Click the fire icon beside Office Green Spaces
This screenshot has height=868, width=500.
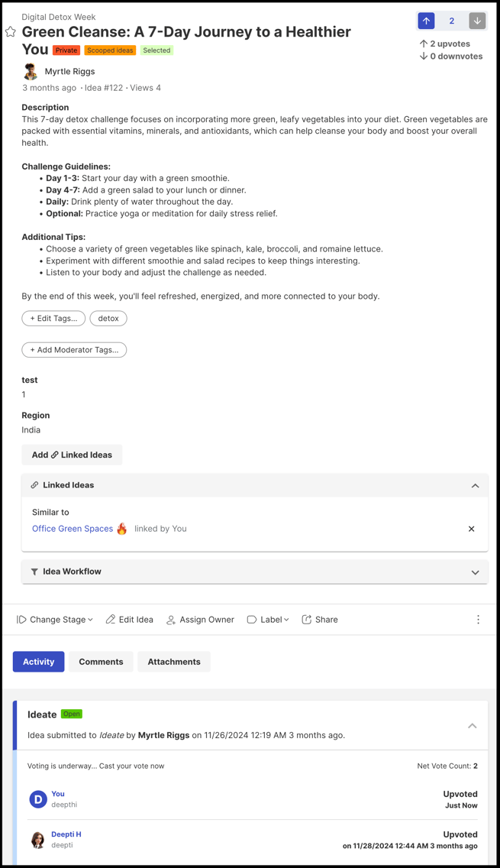pos(121,528)
